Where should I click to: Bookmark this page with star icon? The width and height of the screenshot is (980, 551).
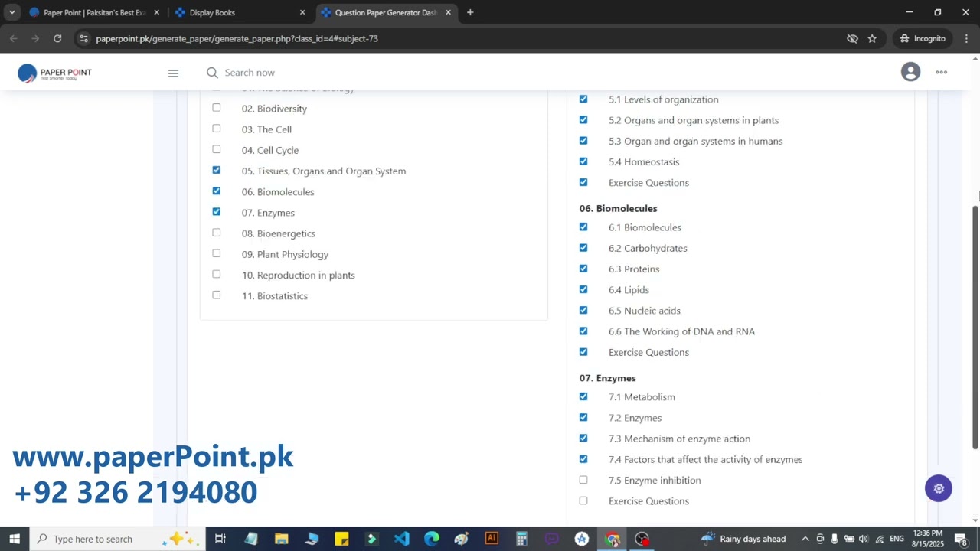[872, 38]
